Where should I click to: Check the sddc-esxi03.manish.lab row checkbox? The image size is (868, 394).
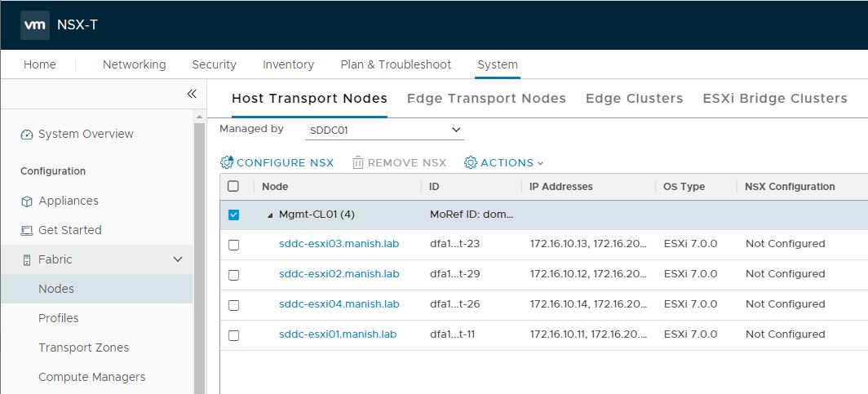click(233, 245)
